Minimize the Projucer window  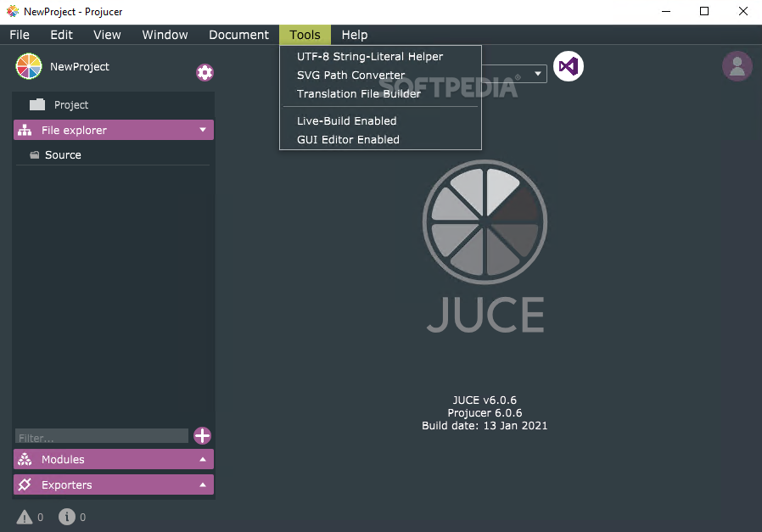666,12
